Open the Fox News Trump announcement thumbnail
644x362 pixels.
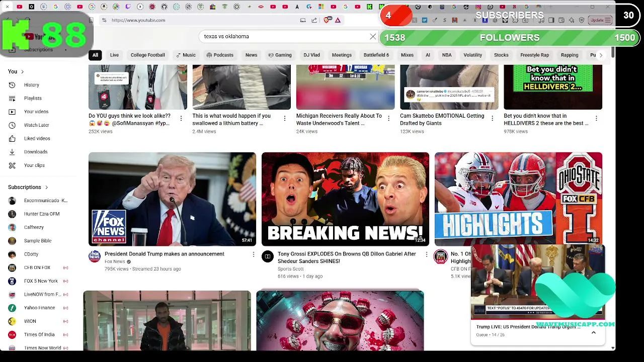pyautogui.click(x=172, y=199)
